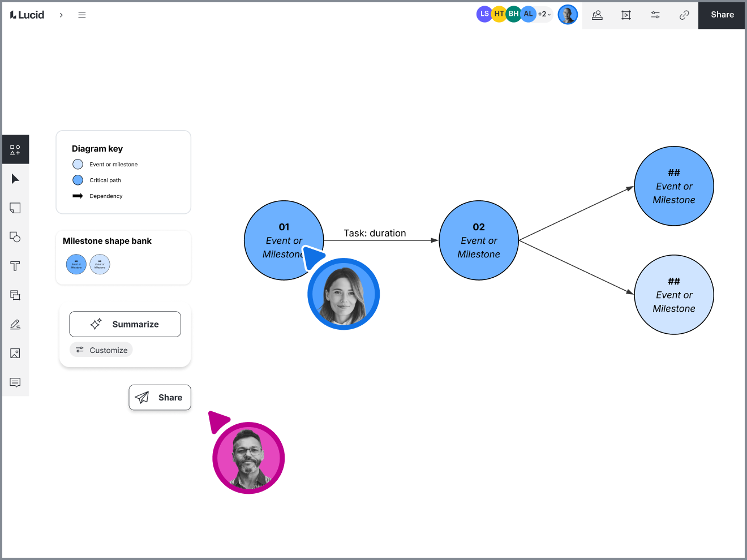This screenshot has width=747, height=560.
Task: Open the comments tool
Action: (15, 382)
